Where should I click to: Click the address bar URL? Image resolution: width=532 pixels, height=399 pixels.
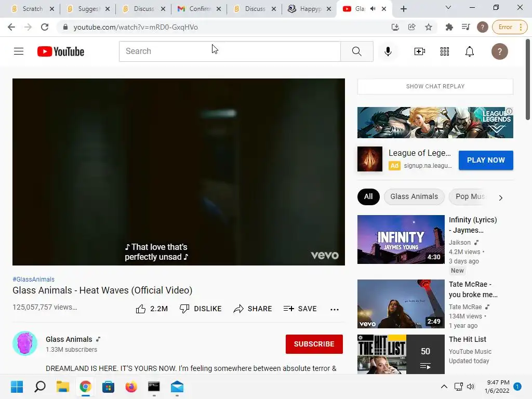coord(136,27)
